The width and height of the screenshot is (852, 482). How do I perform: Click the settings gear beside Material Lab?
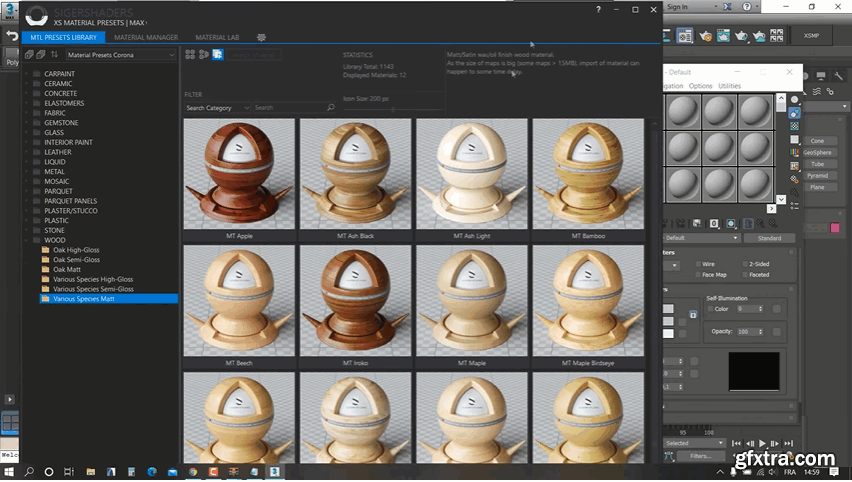pos(261,37)
